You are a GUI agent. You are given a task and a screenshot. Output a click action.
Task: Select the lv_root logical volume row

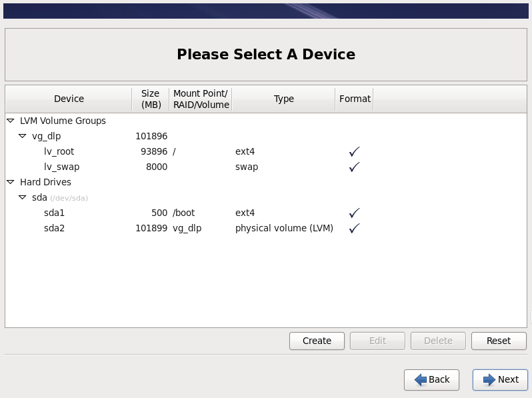click(266, 151)
